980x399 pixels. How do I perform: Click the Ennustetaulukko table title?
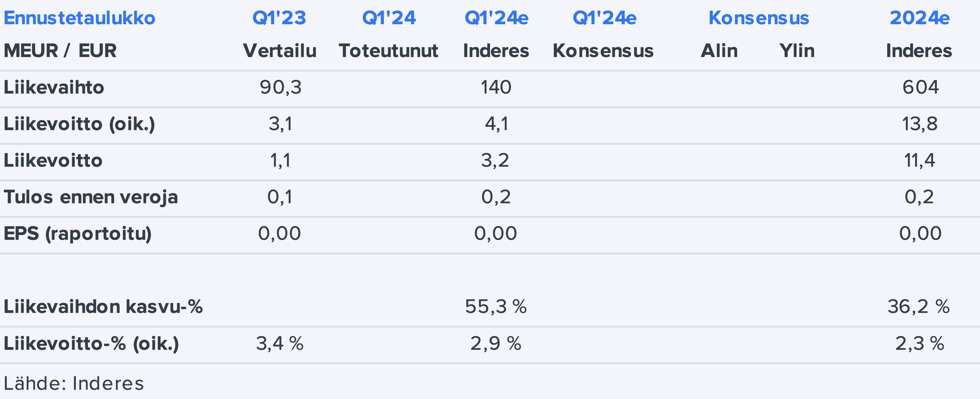coord(80,18)
